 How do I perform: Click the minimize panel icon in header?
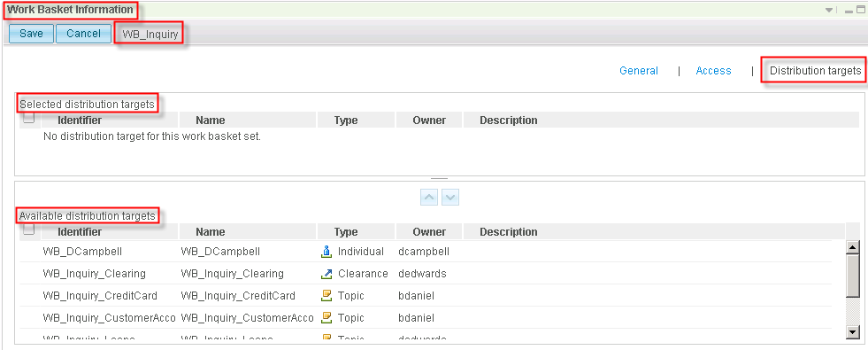coord(848,11)
